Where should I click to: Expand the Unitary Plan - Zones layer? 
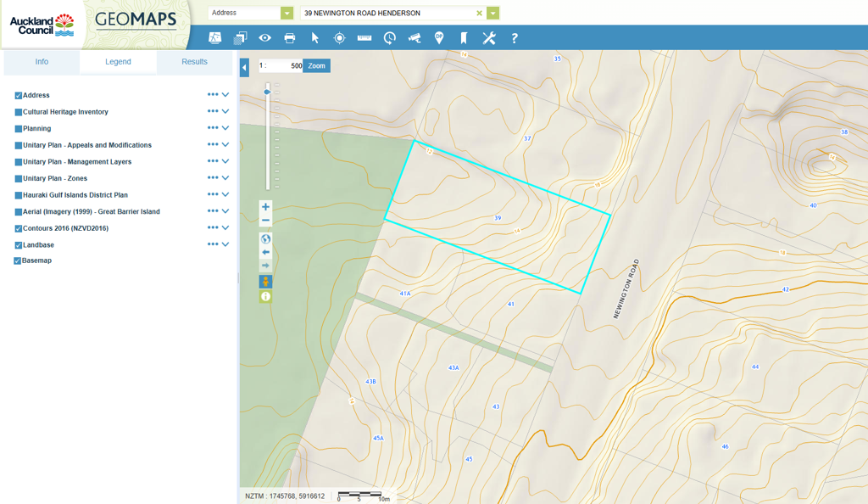(225, 178)
